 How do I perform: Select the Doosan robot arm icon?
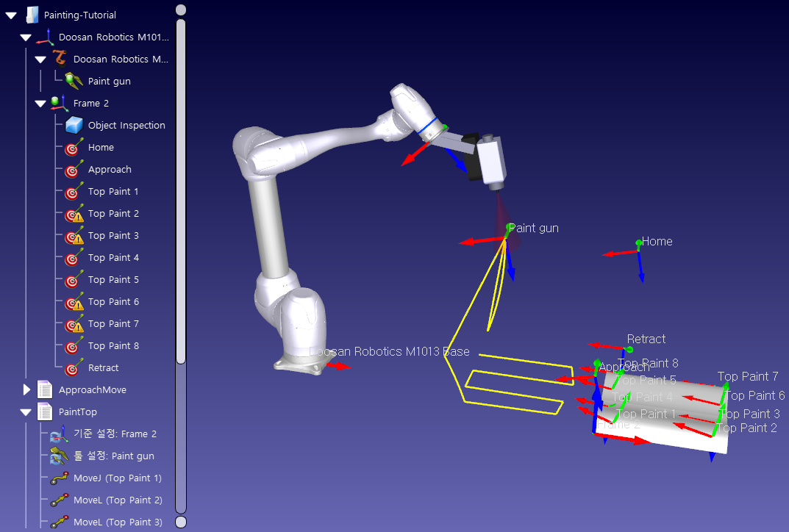point(59,59)
